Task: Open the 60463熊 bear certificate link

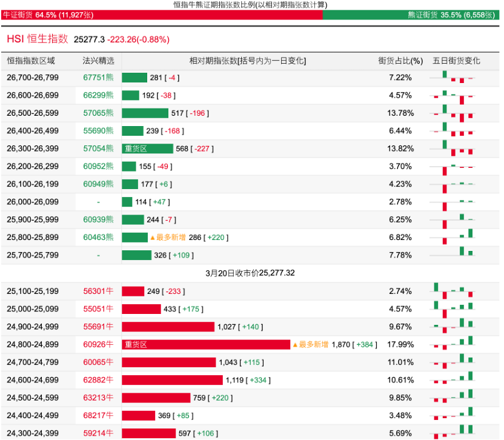Action: (x=98, y=238)
